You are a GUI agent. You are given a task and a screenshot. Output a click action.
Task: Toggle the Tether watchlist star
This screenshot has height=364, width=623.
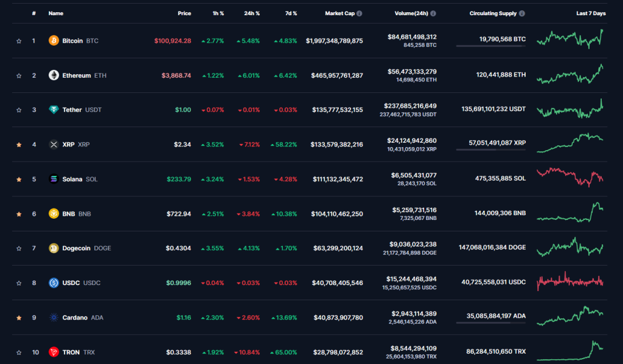coord(19,110)
